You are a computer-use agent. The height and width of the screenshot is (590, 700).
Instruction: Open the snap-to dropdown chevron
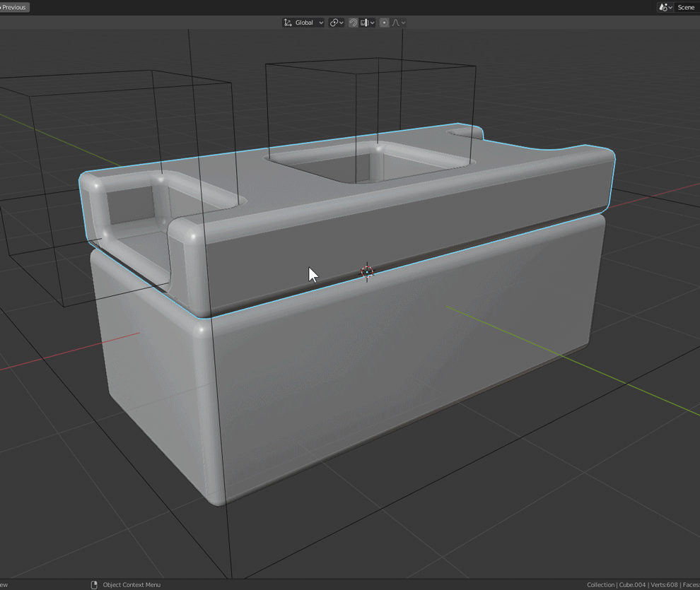point(373,22)
